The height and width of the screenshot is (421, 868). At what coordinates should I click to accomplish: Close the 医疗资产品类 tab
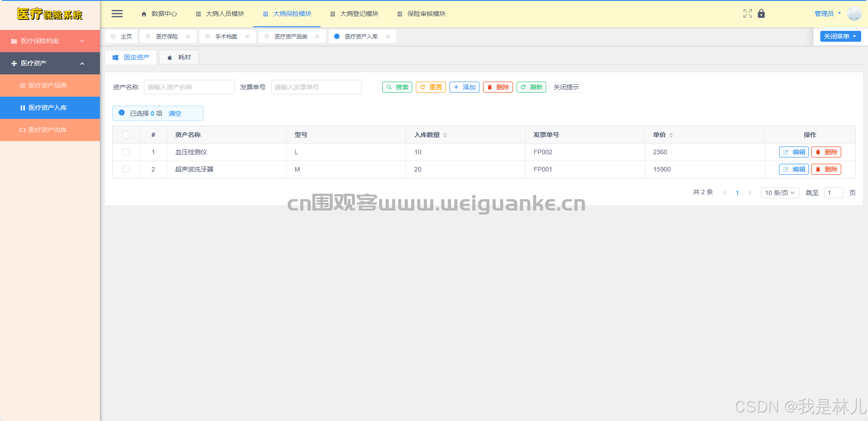pos(317,36)
